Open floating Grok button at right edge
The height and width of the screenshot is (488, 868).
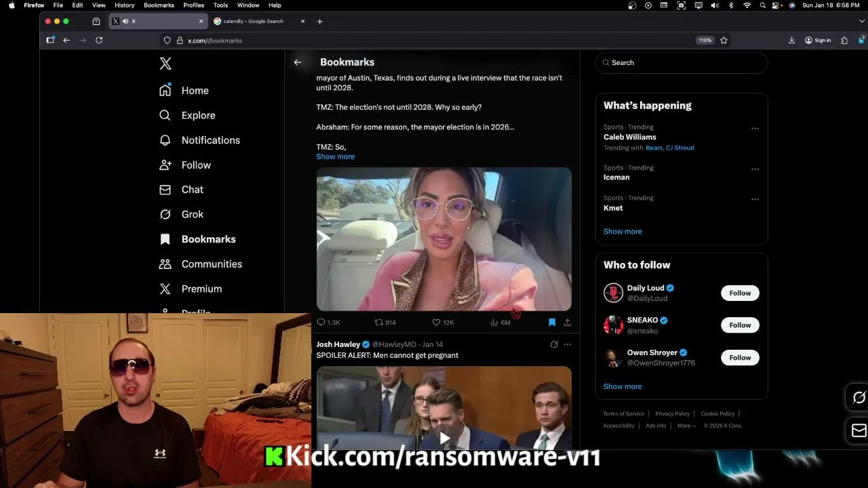[x=859, y=398]
